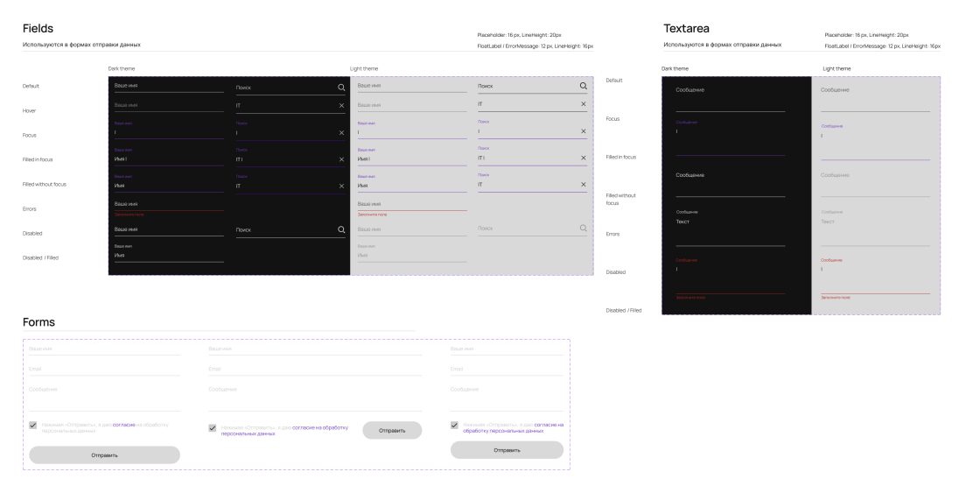Viewport: 980px width, 500px height.
Task: Clear dark theme search field in Hover row
Action: [x=341, y=106]
